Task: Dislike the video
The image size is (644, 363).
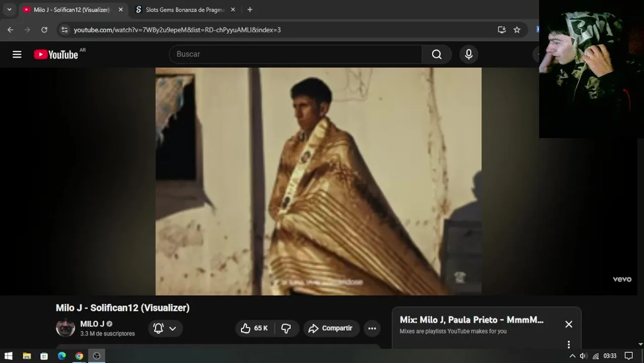Action: tap(286, 328)
